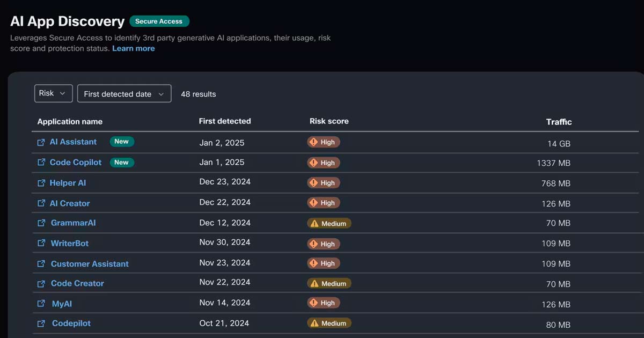Click the AI App Discovery page title
Image resolution: width=644 pixels, height=338 pixels.
click(x=68, y=21)
